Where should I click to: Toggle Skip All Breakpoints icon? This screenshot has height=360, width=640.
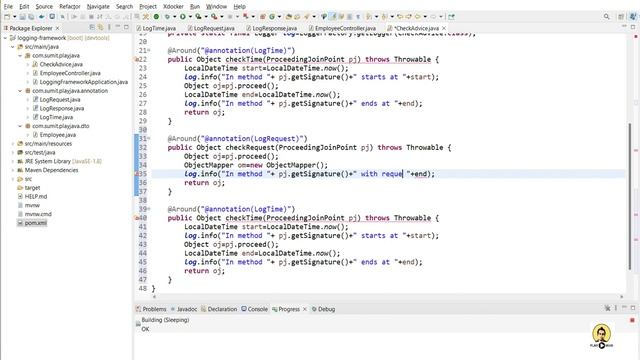62,17
